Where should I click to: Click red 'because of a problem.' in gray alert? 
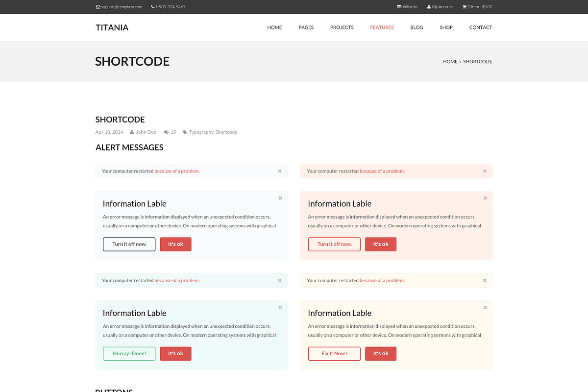coord(177,171)
